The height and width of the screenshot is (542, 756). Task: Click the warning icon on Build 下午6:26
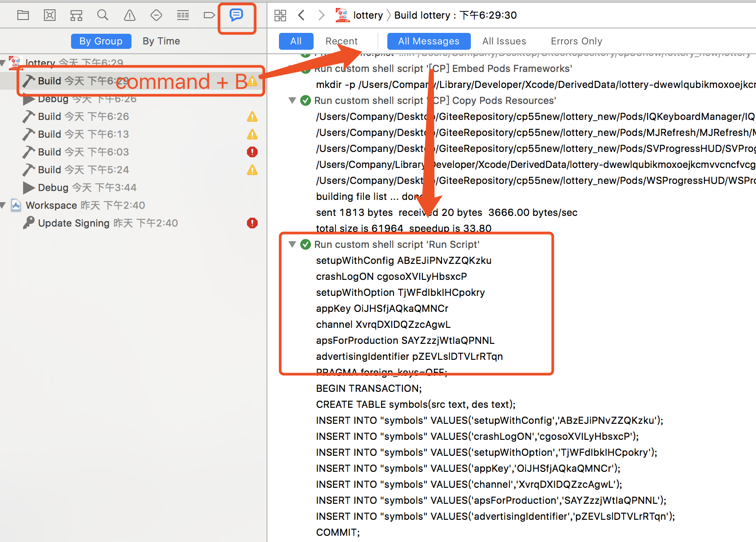tap(252, 116)
